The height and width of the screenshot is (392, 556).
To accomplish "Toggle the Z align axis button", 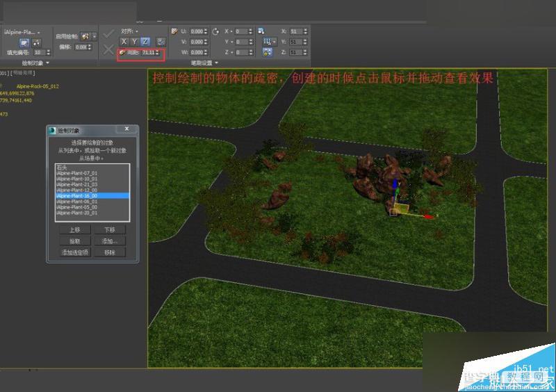I will click(145, 42).
